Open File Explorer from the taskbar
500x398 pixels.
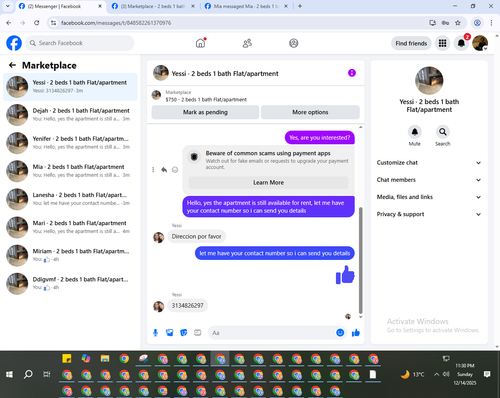coord(105,359)
